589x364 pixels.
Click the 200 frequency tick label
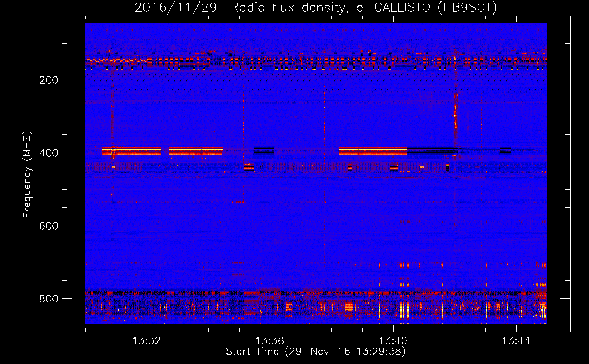tap(49, 80)
